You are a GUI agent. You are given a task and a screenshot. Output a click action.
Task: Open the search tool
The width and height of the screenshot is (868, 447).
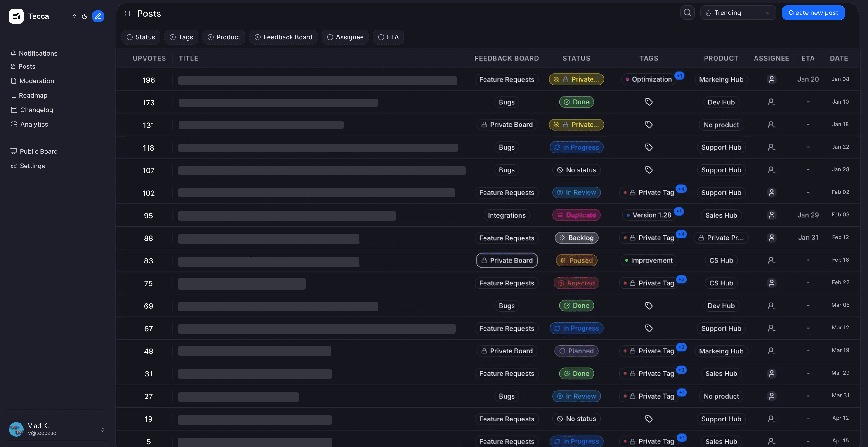point(687,13)
